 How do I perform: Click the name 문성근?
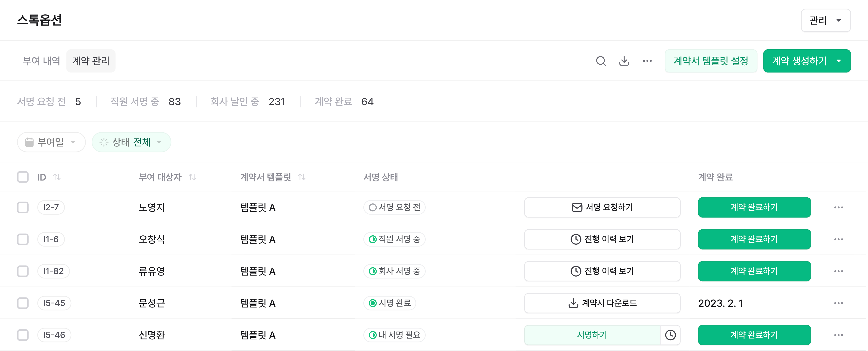click(x=152, y=303)
